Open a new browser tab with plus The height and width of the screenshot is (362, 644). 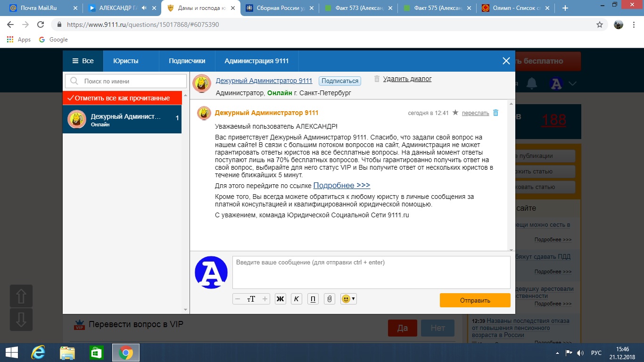pos(565,8)
